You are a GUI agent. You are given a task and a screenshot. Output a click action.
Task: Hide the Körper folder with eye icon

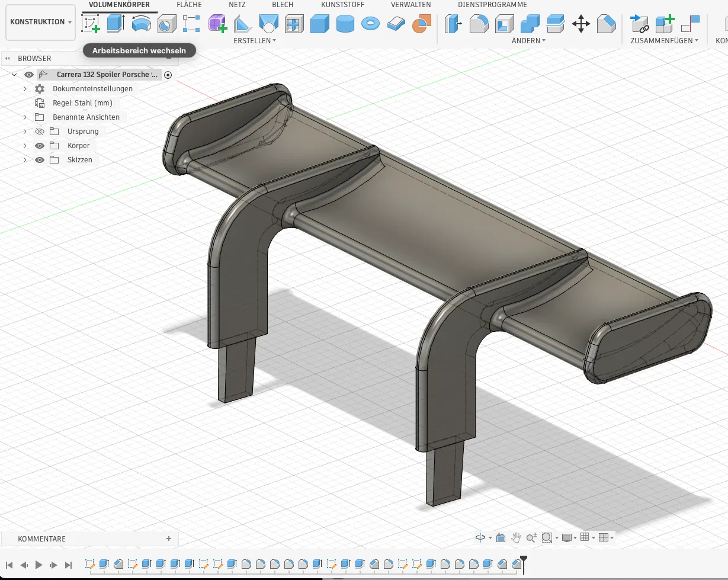click(40, 146)
